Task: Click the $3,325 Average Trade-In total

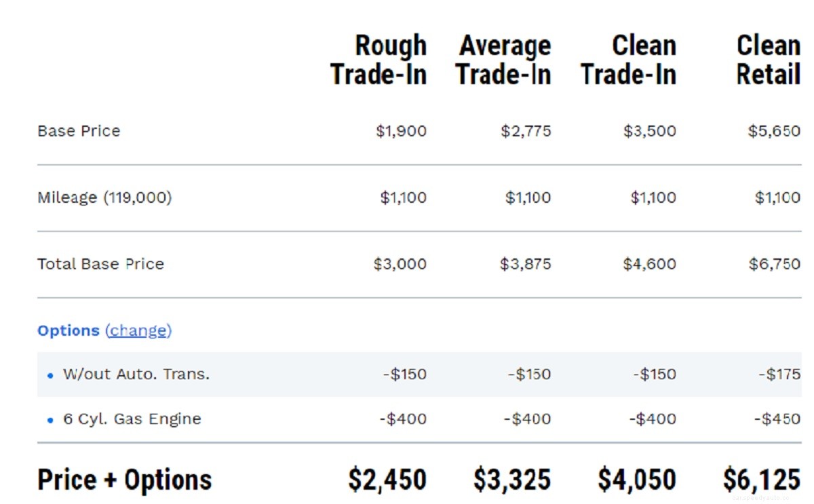Action: [512, 480]
